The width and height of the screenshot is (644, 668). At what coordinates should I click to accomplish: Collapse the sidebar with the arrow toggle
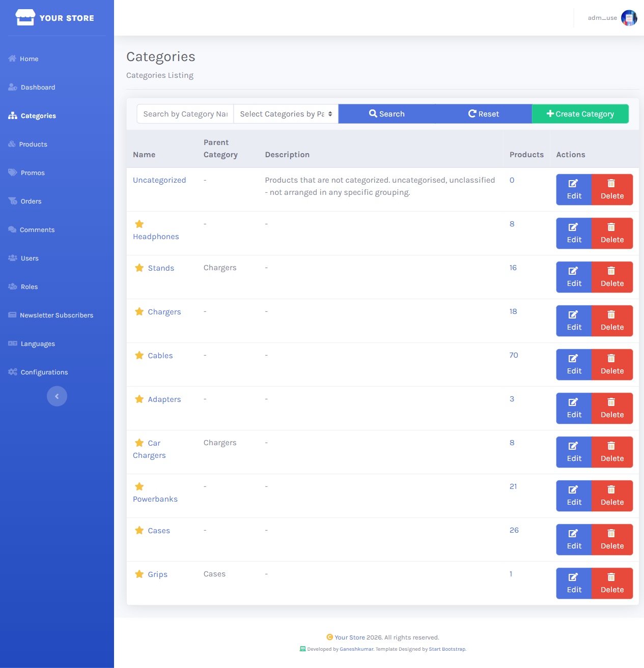[57, 396]
